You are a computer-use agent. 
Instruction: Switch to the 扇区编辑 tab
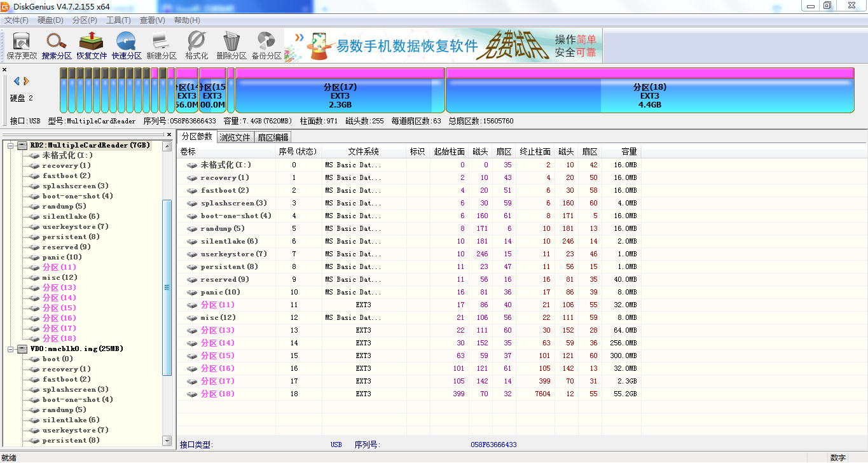pyautogui.click(x=273, y=137)
